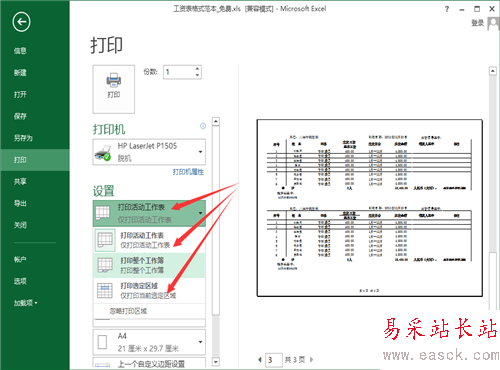Go to the previous preview page
The image size is (500, 370).
260,360
